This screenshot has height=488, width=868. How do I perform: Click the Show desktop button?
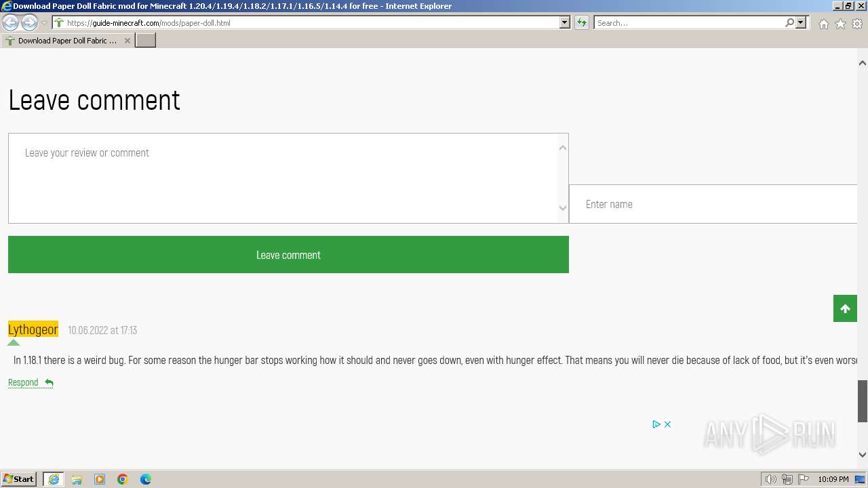(x=861, y=479)
